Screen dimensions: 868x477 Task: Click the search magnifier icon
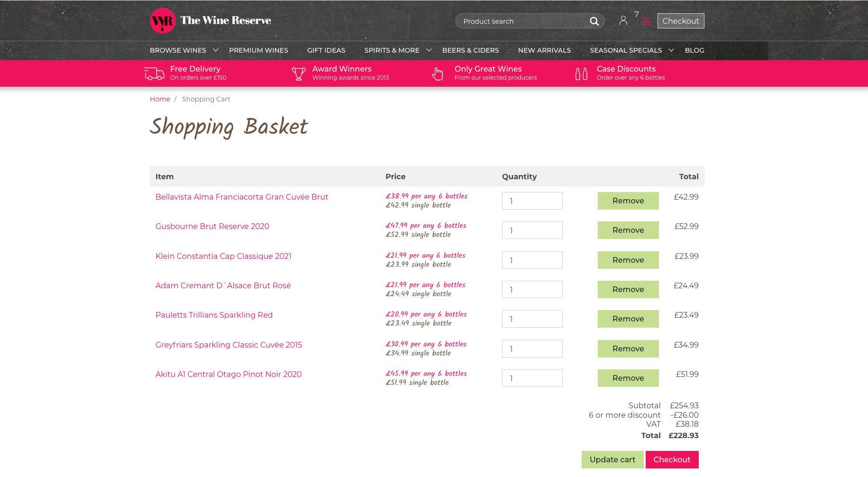click(594, 21)
